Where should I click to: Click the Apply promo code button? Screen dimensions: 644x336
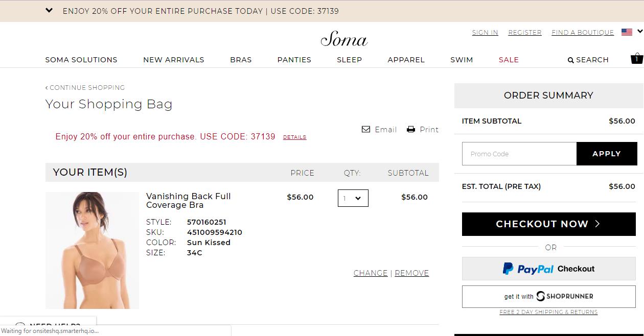click(606, 154)
